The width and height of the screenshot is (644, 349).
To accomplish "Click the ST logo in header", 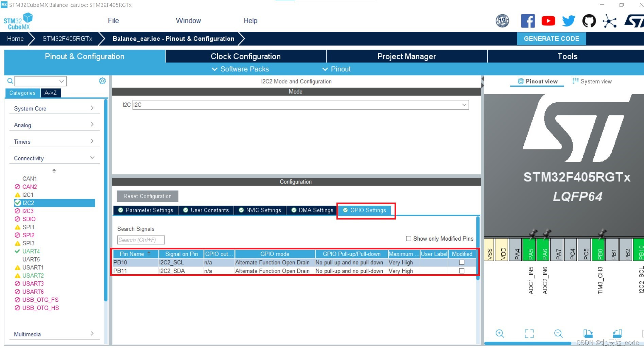I will (634, 21).
